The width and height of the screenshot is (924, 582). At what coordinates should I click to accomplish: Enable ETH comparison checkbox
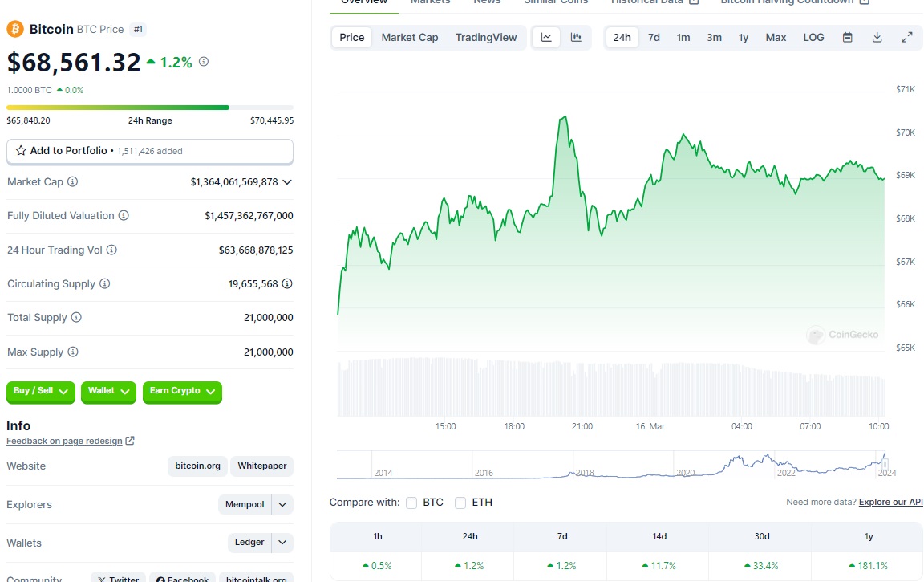(460, 503)
